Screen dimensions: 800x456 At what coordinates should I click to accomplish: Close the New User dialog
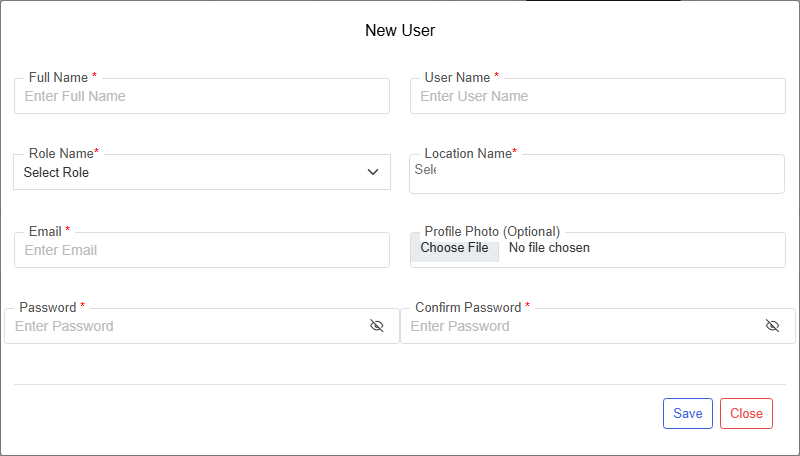746,413
